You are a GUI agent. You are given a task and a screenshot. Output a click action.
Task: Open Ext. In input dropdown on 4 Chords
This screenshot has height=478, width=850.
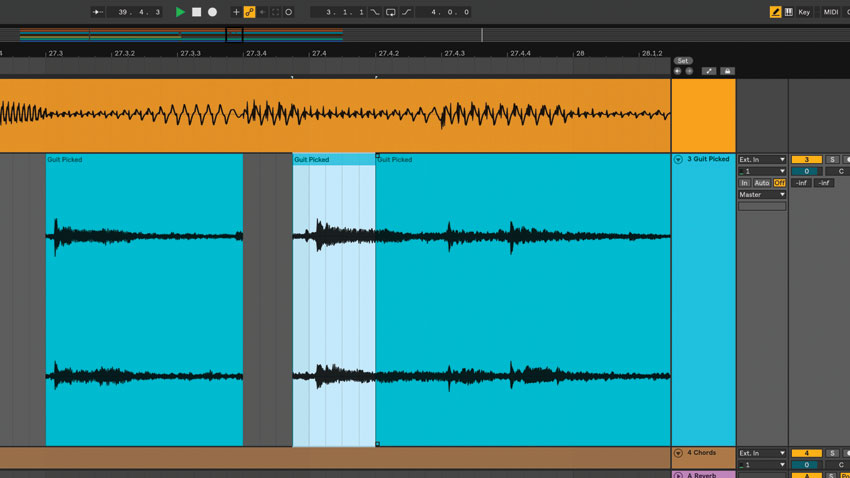(762, 453)
